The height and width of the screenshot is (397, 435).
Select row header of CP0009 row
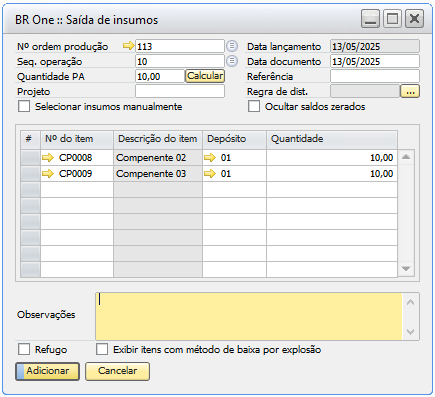[30, 173]
